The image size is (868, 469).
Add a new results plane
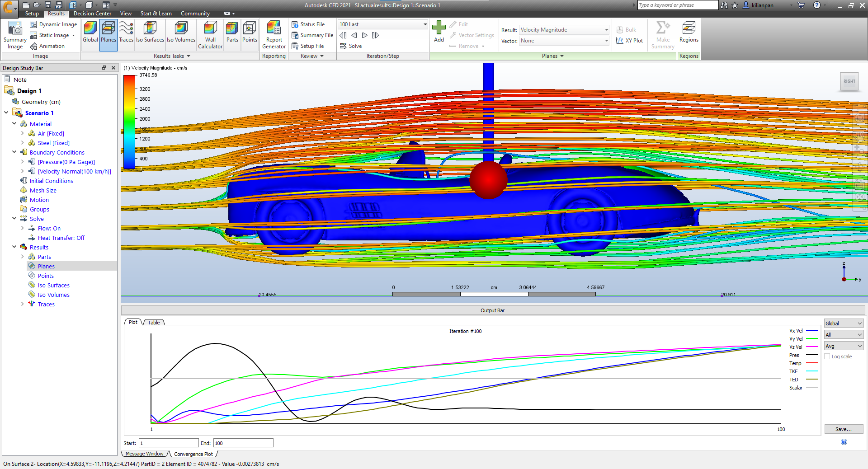pos(439,32)
